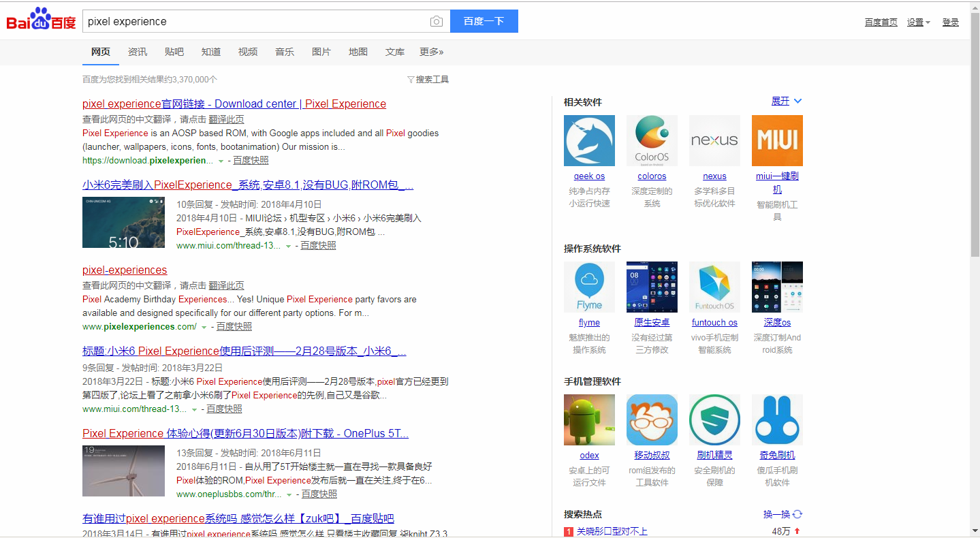Click 翻译此页 under pixel-experiences result
Viewport: 980px width, 538px height.
point(226,285)
